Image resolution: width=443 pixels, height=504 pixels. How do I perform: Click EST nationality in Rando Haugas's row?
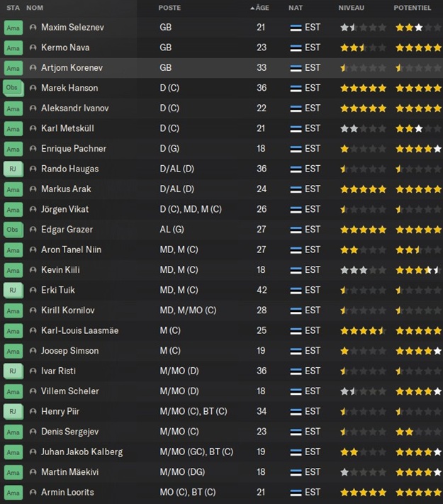pyautogui.click(x=313, y=169)
